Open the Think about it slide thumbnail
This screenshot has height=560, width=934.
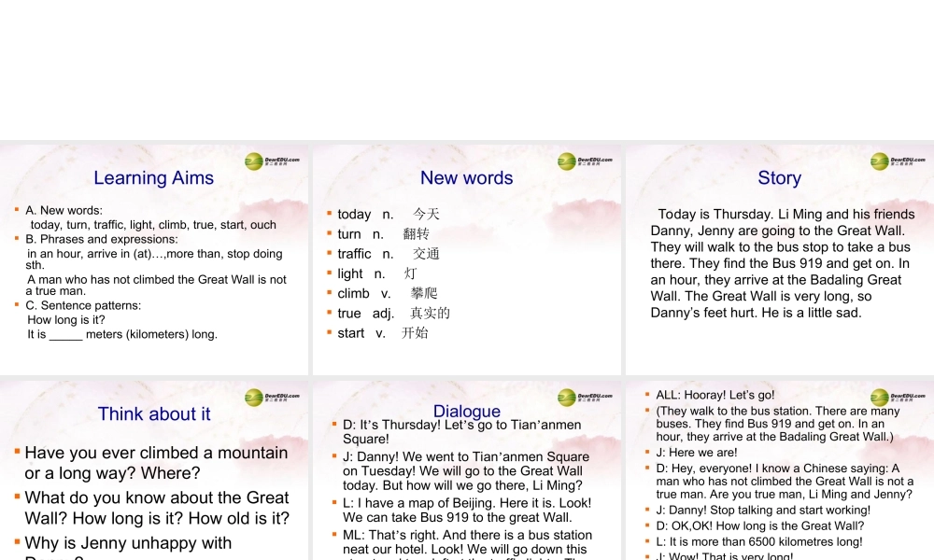click(154, 470)
